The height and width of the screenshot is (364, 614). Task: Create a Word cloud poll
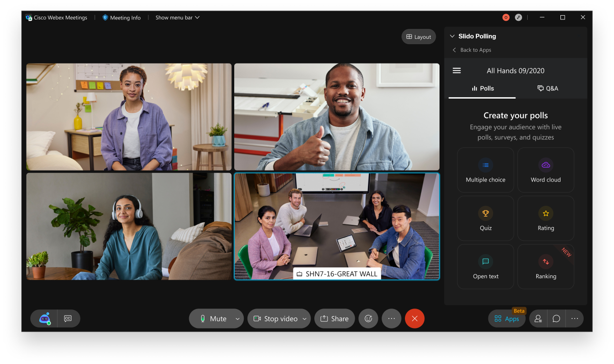[546, 170]
